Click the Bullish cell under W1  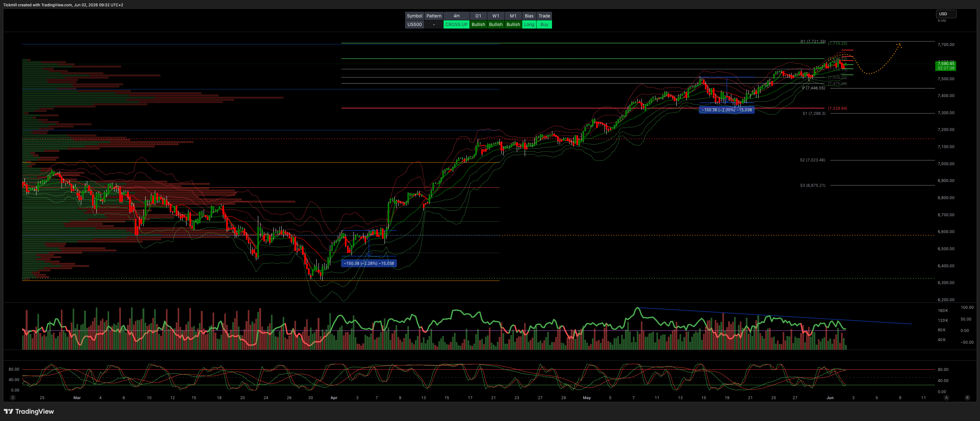pyautogui.click(x=496, y=24)
